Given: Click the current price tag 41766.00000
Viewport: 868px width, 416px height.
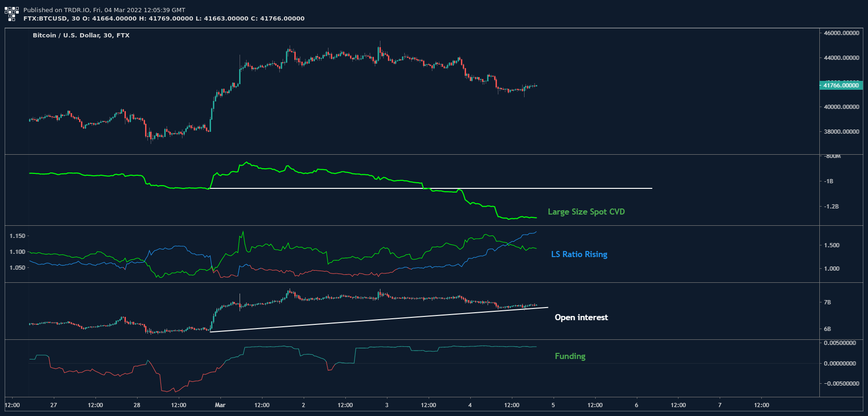Looking at the screenshot, I should [841, 86].
